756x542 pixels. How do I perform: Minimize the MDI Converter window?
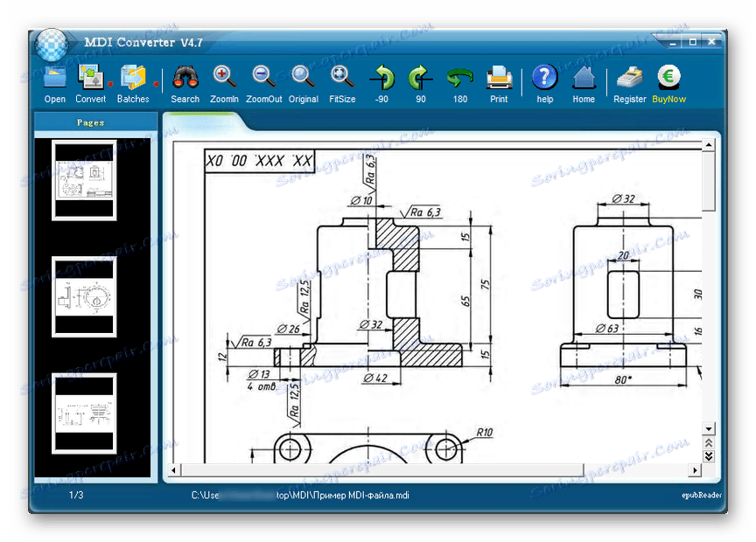(x=673, y=42)
